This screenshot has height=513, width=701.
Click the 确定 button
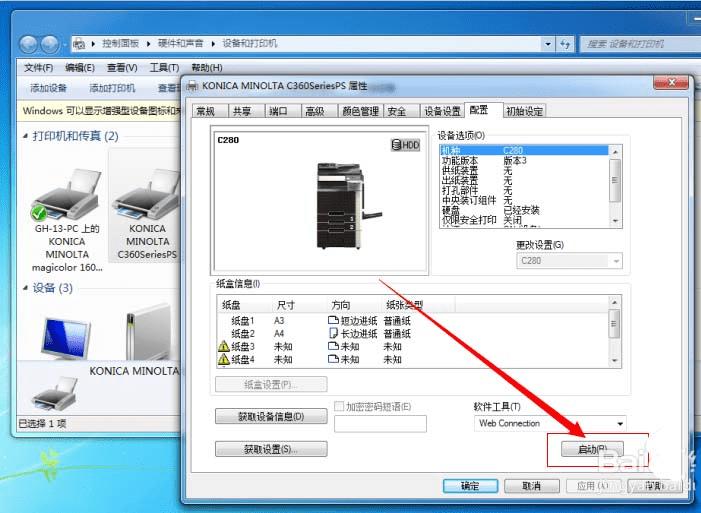tap(470, 486)
